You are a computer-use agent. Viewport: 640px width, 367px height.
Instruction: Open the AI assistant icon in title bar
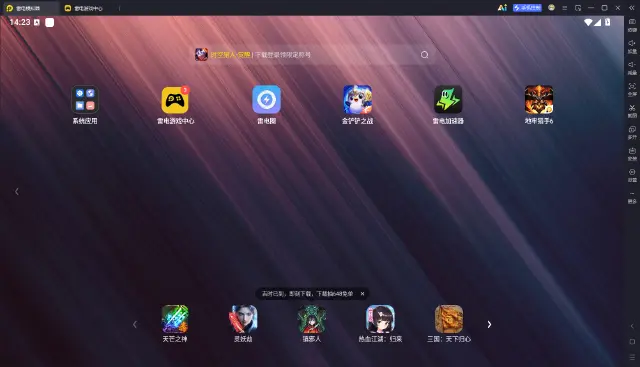click(x=502, y=8)
